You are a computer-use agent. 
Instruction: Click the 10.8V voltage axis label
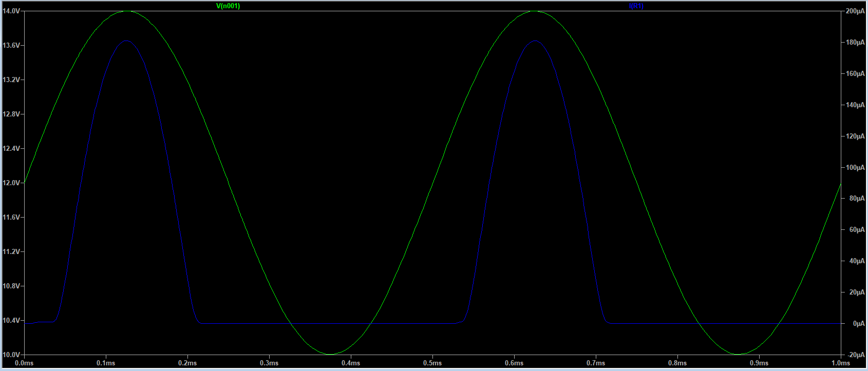click(x=11, y=286)
